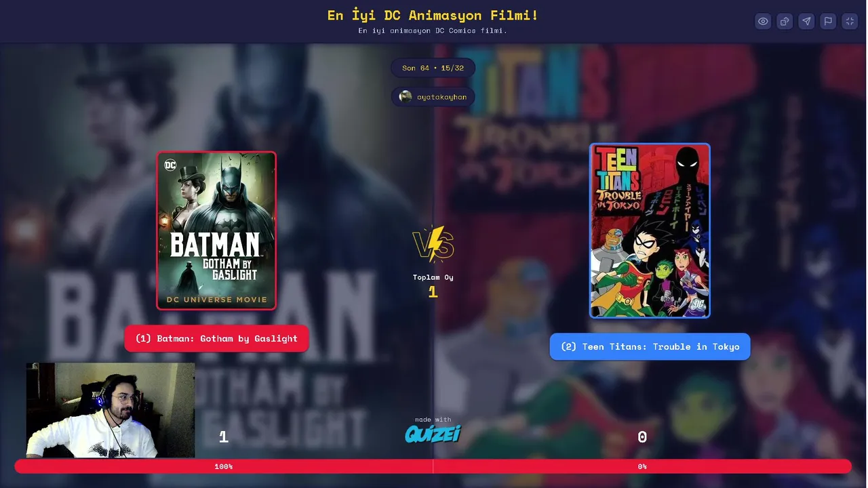Click the 100% red vote bar
Screen dimensions: 868x488
tap(224, 466)
